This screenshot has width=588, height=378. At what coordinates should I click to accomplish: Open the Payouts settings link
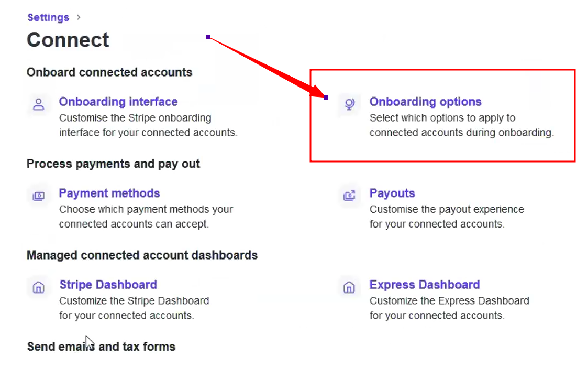[392, 193]
